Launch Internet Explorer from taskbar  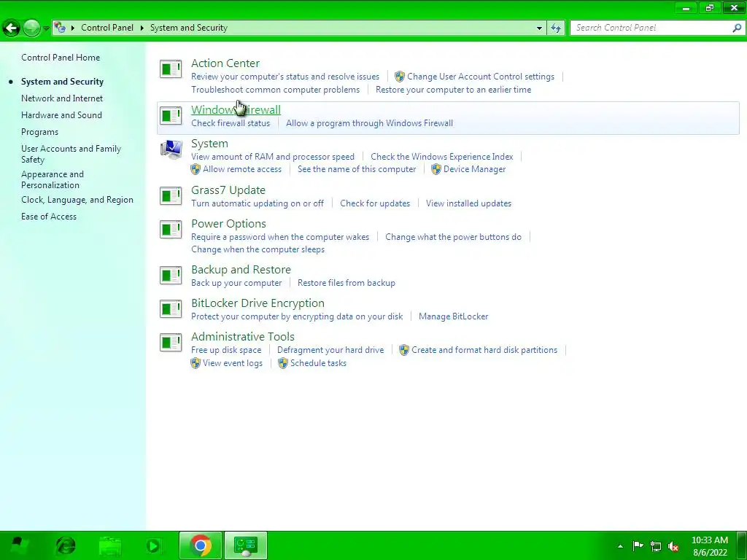(x=65, y=545)
